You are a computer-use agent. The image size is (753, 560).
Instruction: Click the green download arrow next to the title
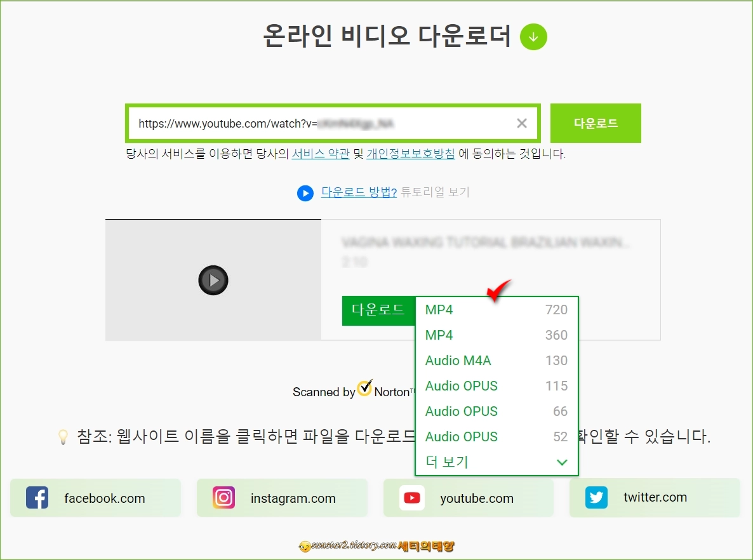point(533,37)
